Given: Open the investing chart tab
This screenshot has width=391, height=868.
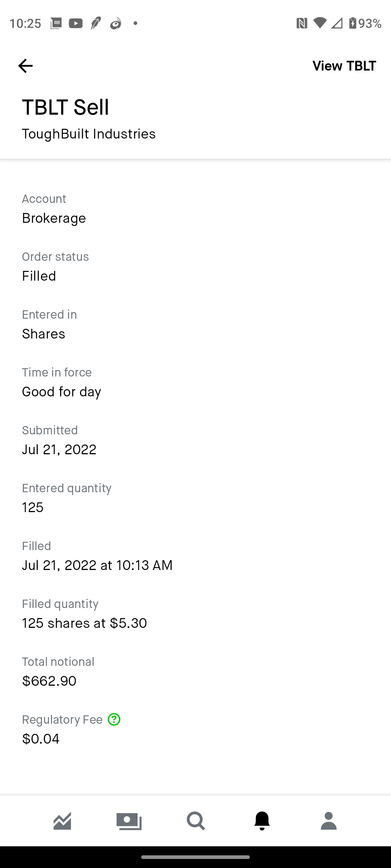Looking at the screenshot, I should (62, 821).
